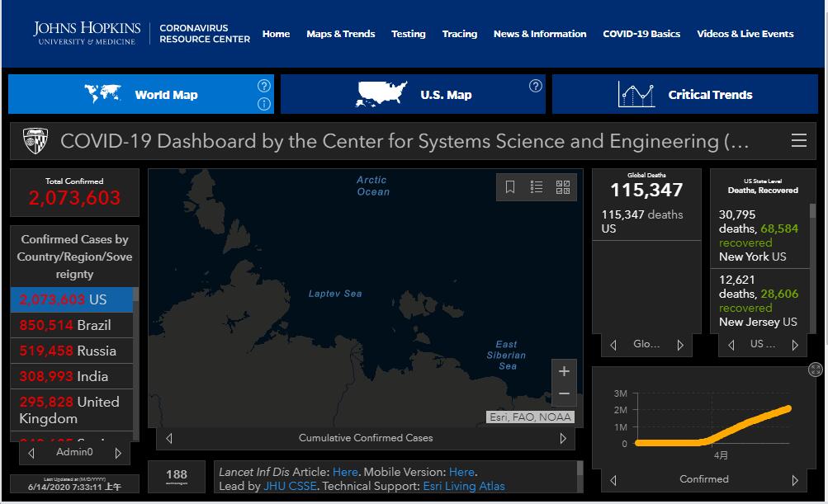828x504 pixels.
Task: Zoom out on the map
Action: (564, 394)
